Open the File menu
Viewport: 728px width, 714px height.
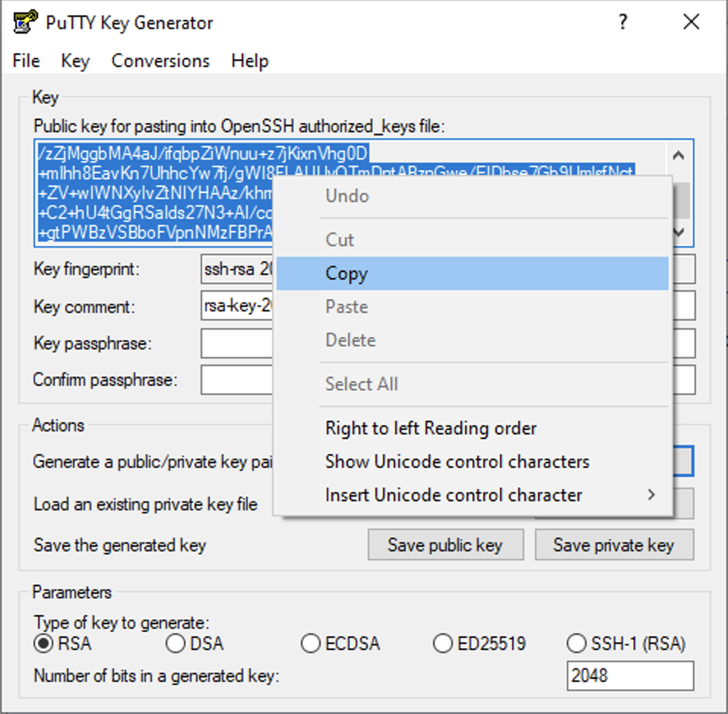[x=25, y=61]
